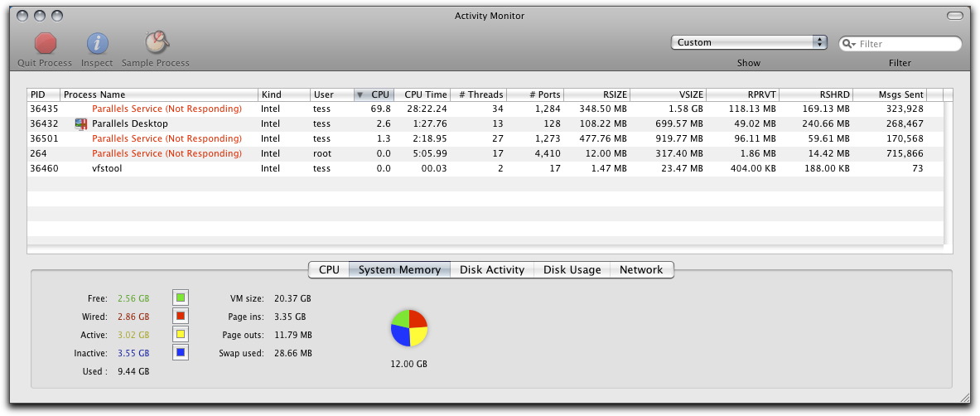Click Msgs Sent value 715,866

click(x=905, y=154)
